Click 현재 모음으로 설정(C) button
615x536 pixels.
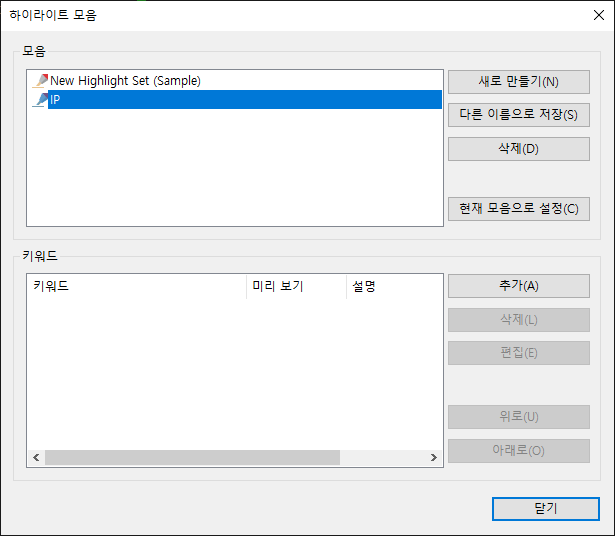[x=519, y=209]
